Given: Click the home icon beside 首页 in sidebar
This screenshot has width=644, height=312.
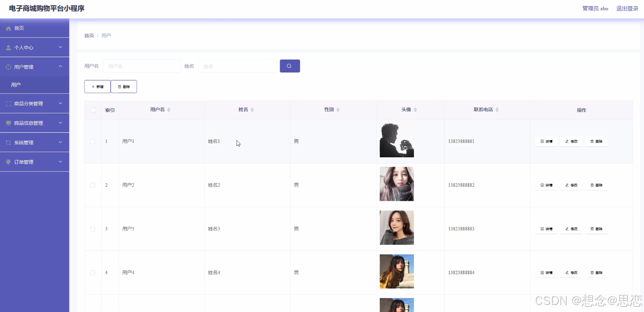Looking at the screenshot, I should [8, 28].
